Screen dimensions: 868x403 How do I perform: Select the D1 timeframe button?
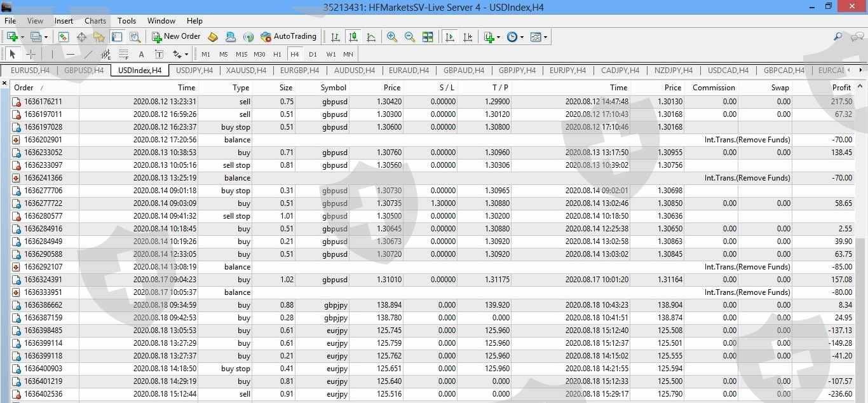(x=313, y=54)
